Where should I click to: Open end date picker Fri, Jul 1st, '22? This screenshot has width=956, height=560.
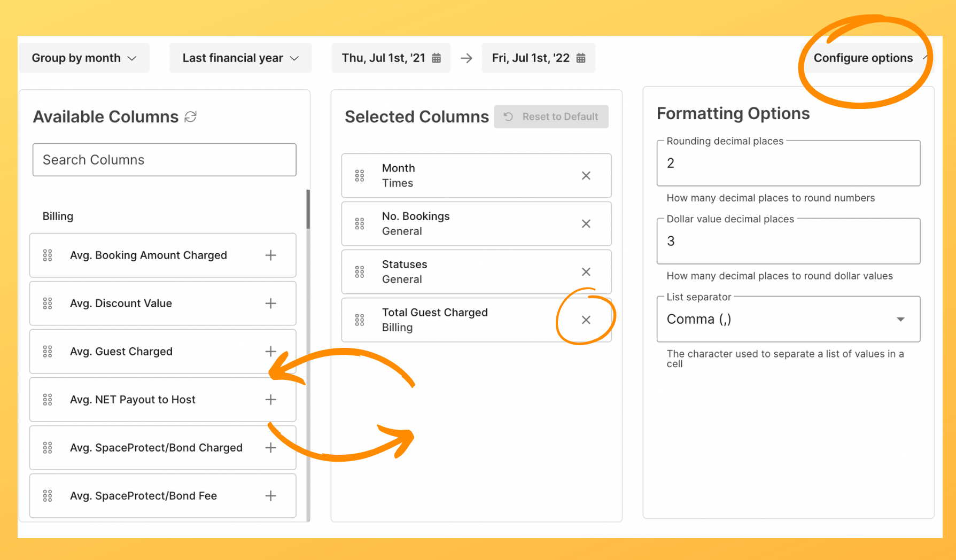point(538,58)
